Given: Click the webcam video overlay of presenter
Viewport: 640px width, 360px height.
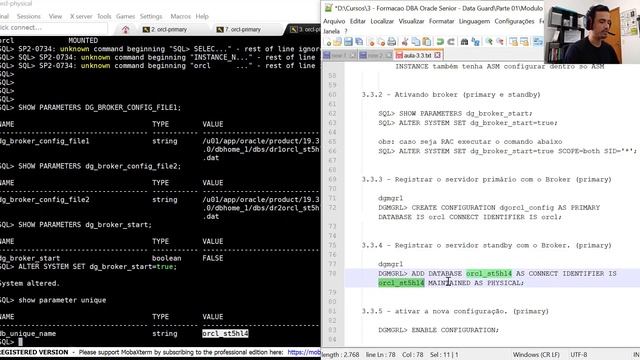Looking at the screenshot, I should pos(592,32).
